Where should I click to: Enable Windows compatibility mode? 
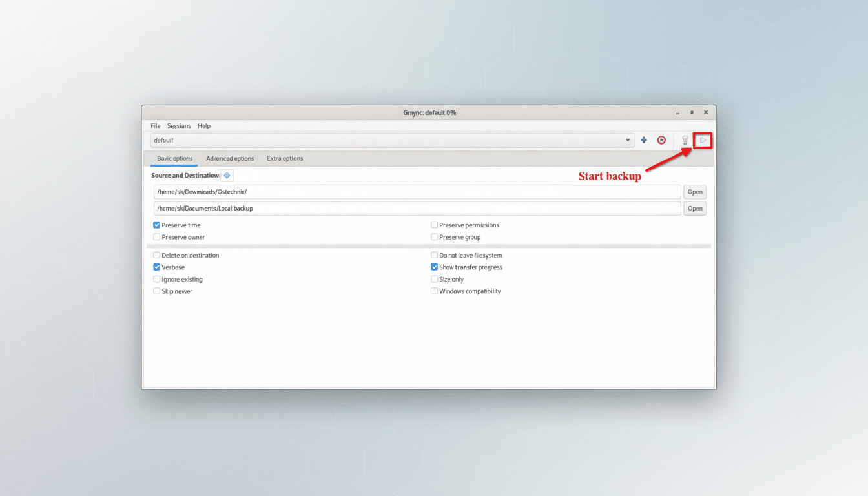(434, 291)
